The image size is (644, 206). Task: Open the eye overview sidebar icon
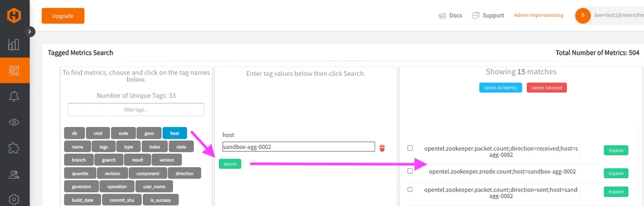tap(14, 122)
